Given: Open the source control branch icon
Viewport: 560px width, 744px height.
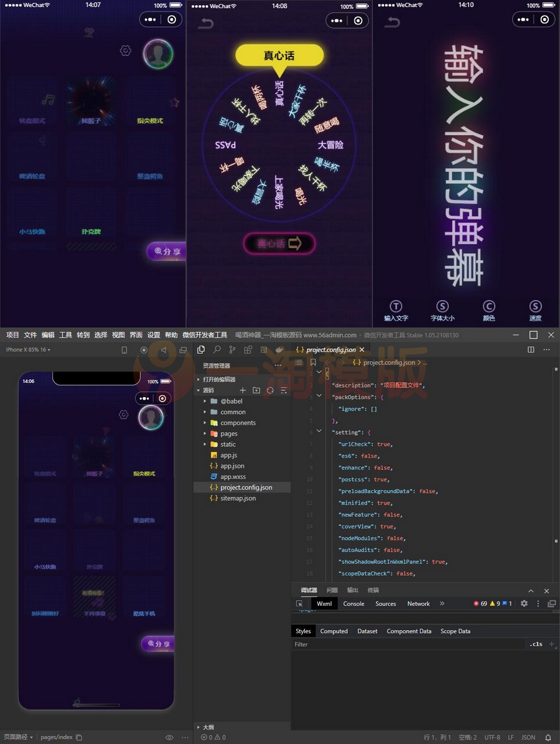Looking at the screenshot, I should [232, 350].
